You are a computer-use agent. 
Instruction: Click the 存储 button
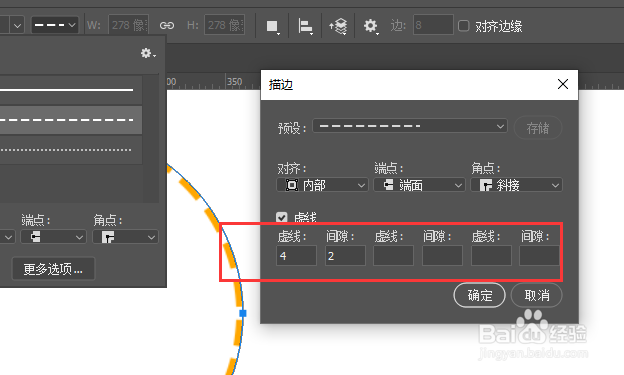click(x=538, y=128)
